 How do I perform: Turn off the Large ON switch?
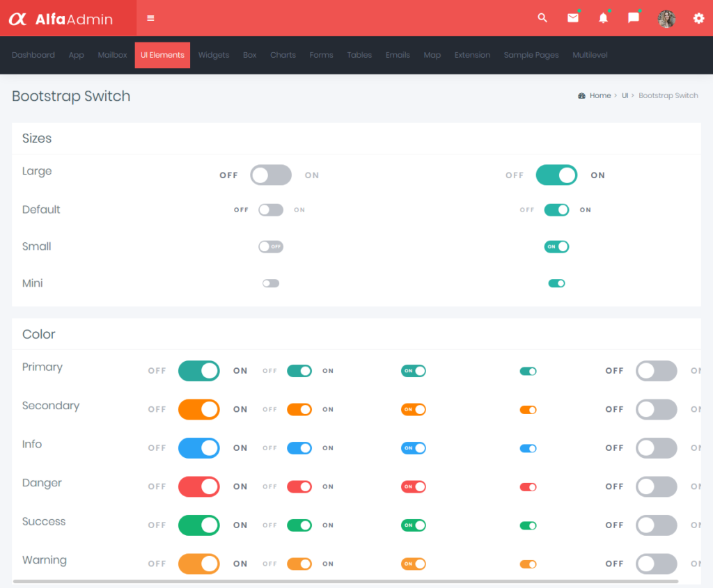556,175
